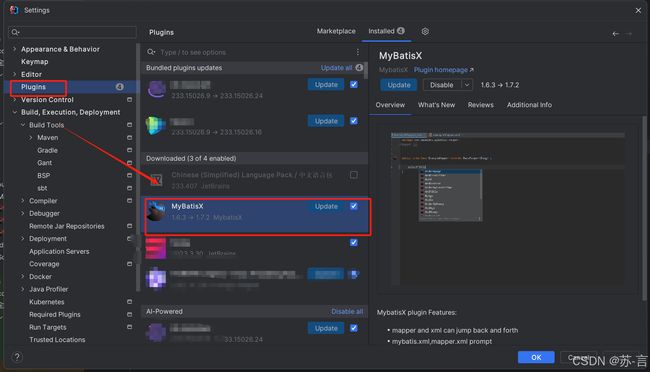Click the settings search input field
Screen dimensions: 650x372
(73, 32)
